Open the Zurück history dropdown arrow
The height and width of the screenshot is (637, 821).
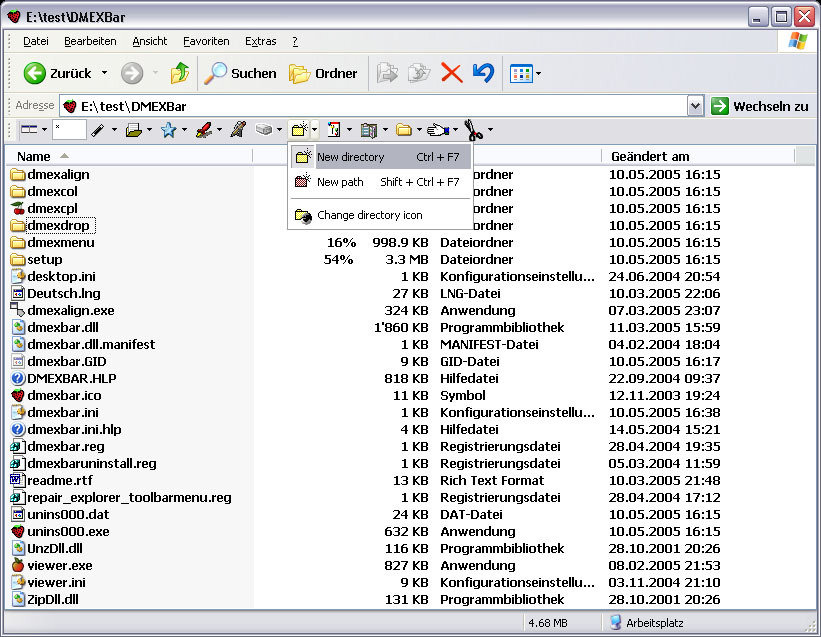click(x=104, y=73)
